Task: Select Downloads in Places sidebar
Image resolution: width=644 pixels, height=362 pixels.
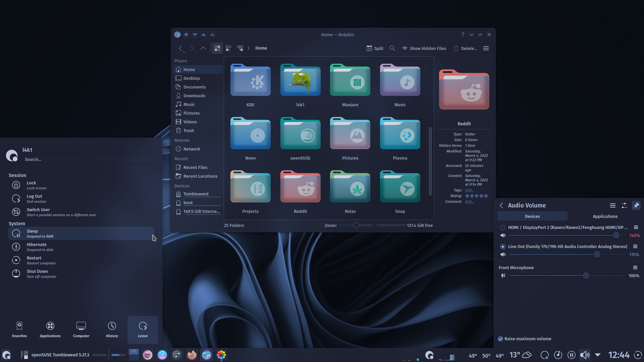Action: click(198, 96)
